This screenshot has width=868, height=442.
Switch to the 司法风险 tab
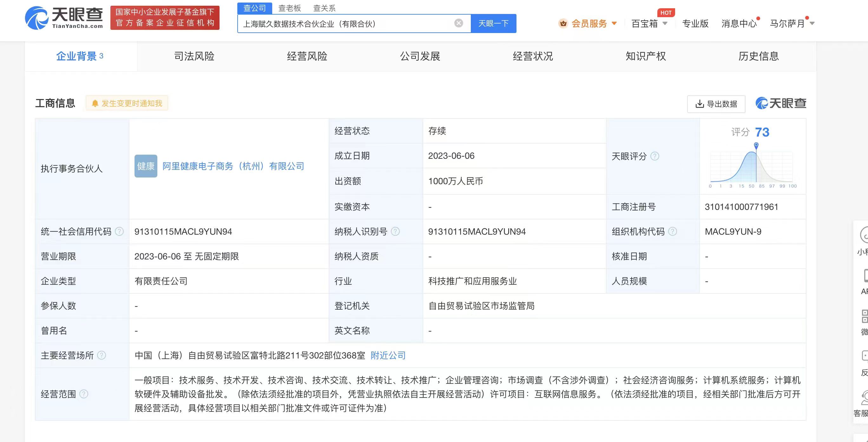[194, 56]
